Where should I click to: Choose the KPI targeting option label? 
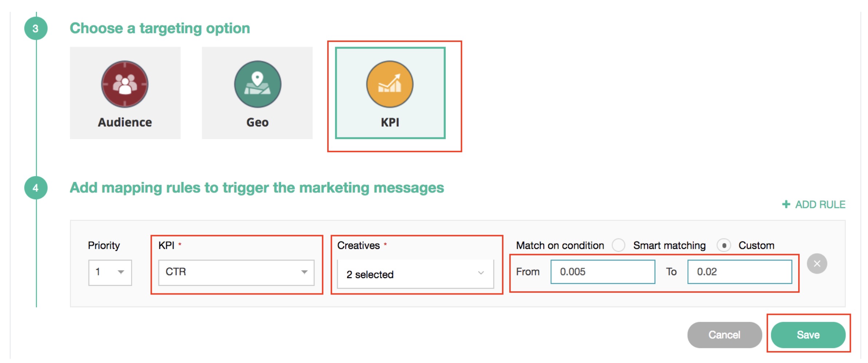(390, 122)
